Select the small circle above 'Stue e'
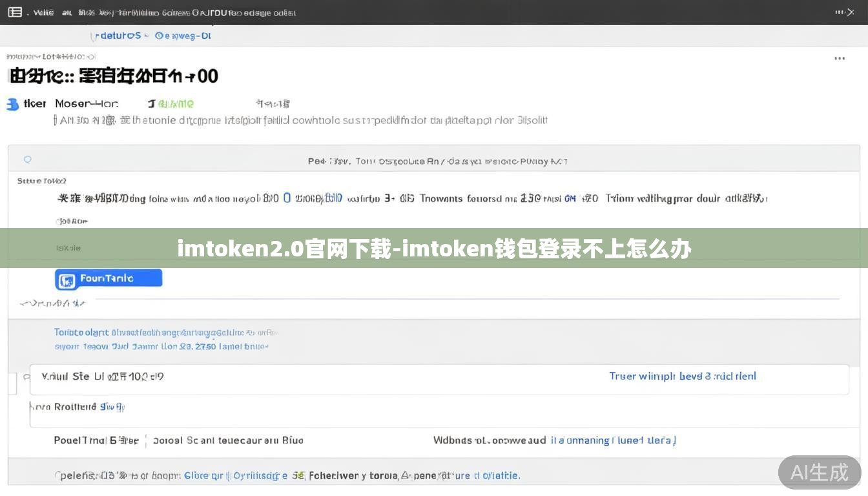Viewport: 868px width, 496px height. (27, 160)
